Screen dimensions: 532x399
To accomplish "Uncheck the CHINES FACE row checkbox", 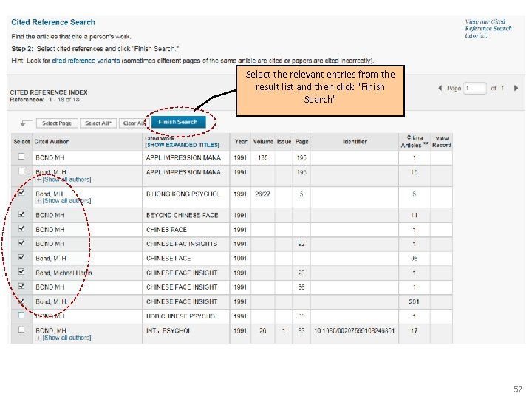I will pyautogui.click(x=21, y=228).
